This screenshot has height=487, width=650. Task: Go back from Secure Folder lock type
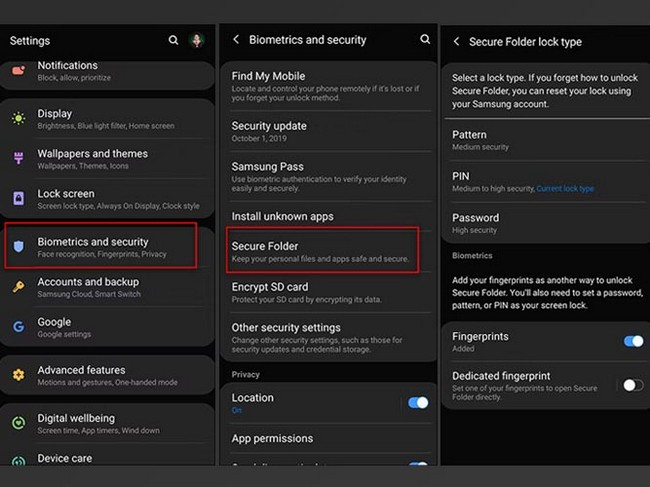(456, 42)
